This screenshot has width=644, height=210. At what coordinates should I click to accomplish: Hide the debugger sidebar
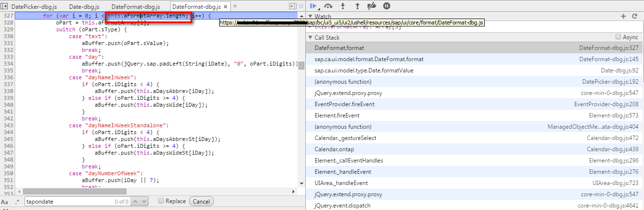(293, 6)
